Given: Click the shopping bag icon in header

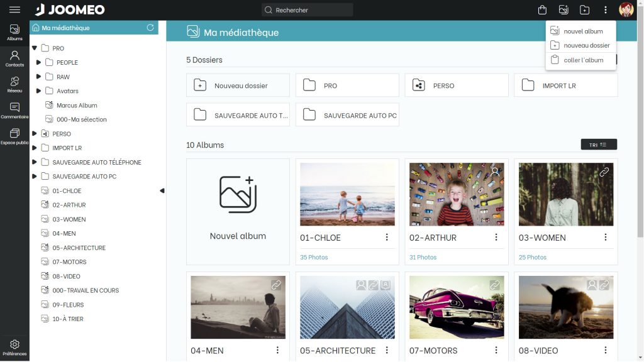Looking at the screenshot, I should click(x=542, y=10).
